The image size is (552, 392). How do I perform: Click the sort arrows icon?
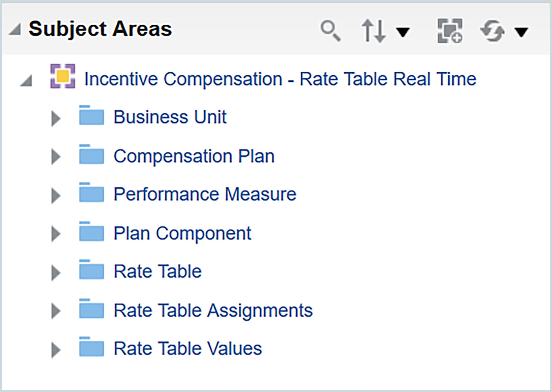pos(373,31)
